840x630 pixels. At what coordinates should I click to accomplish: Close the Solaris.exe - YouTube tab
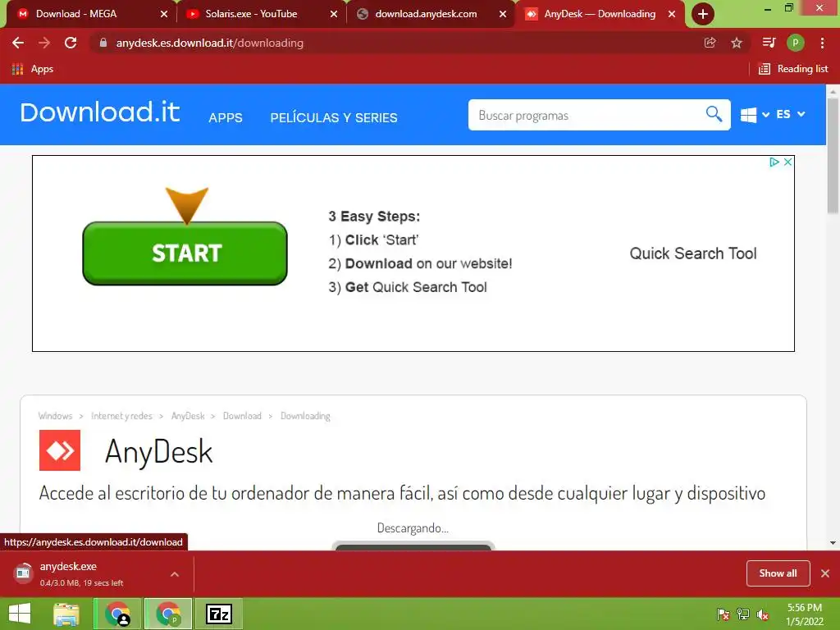(x=334, y=14)
